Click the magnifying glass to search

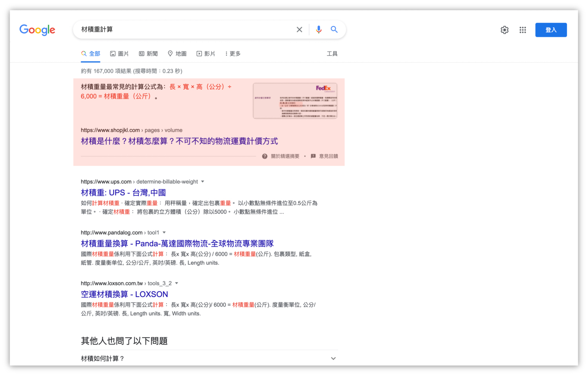(x=334, y=29)
